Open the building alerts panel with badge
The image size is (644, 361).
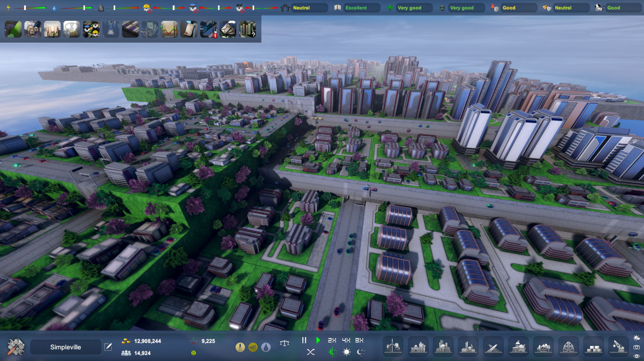click(208, 29)
